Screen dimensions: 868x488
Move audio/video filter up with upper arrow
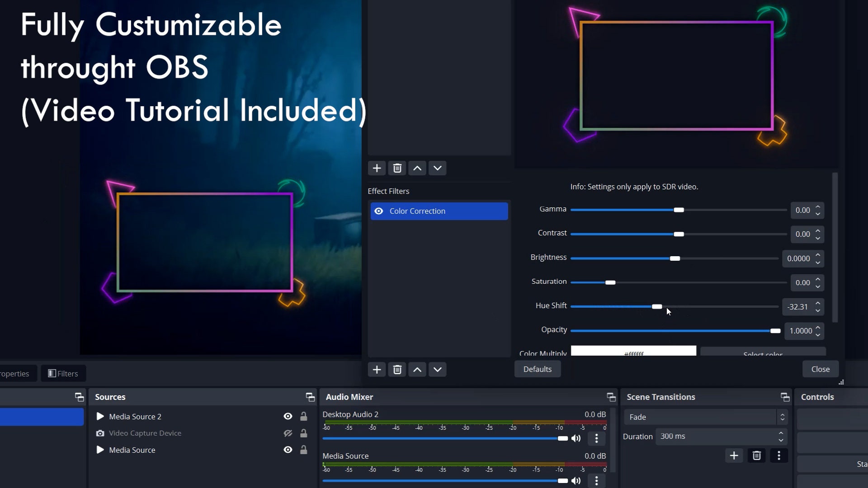(x=417, y=168)
